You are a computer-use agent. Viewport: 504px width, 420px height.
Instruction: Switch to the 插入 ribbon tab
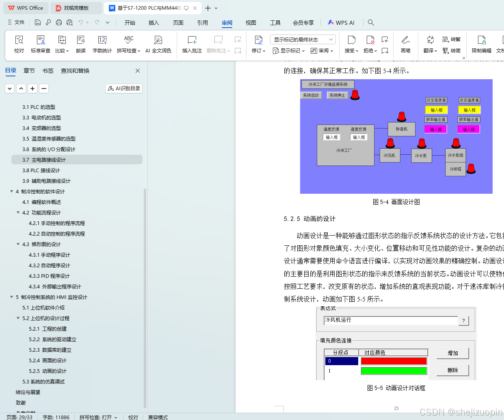(154, 23)
